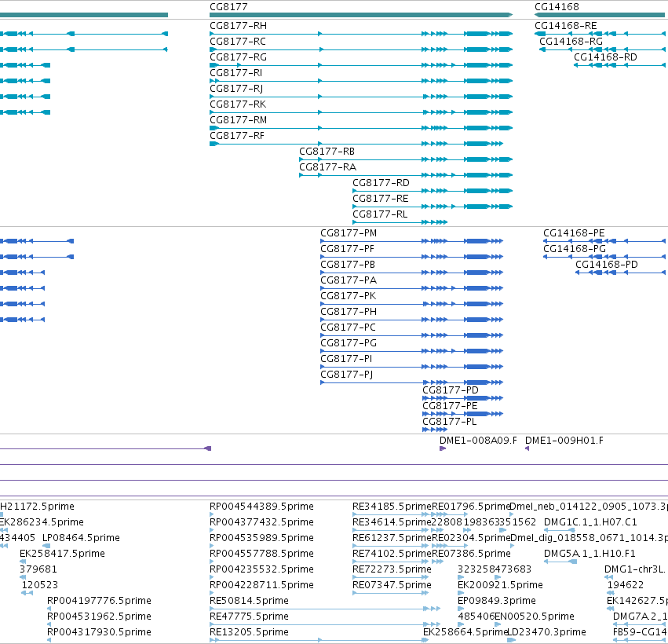The height and width of the screenshot is (644, 668).
Task: Pick transcript CG8177-RK
Action: pos(238,105)
